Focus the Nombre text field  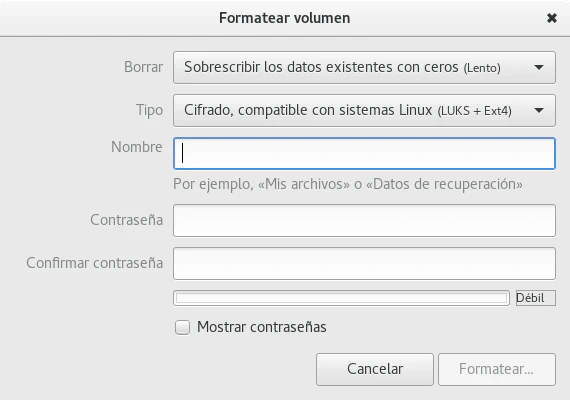(x=364, y=153)
